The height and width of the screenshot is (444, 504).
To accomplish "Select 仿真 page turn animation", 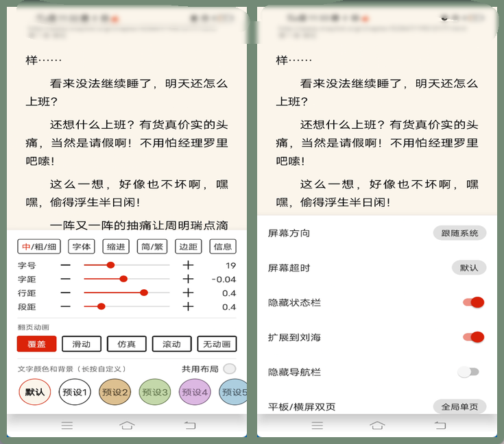I will [x=127, y=344].
